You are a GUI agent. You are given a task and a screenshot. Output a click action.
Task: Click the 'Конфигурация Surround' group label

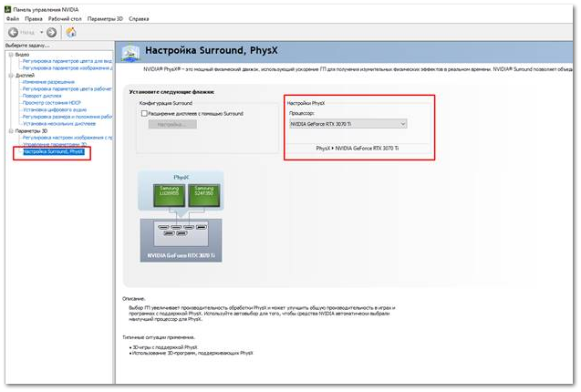(x=166, y=103)
